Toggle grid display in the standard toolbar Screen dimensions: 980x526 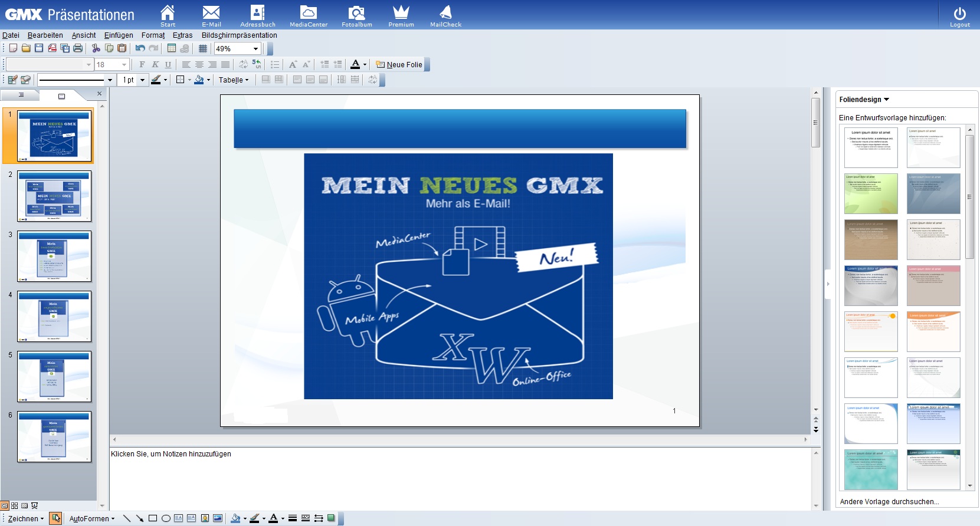click(x=203, y=48)
